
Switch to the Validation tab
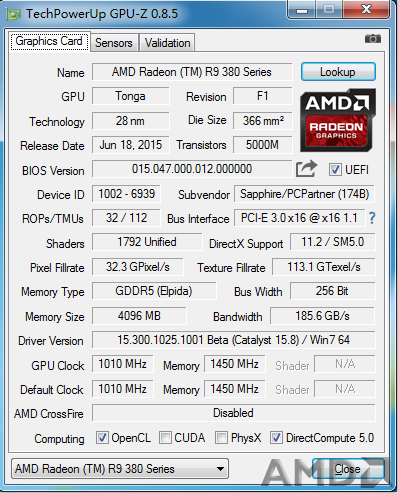pyautogui.click(x=167, y=43)
